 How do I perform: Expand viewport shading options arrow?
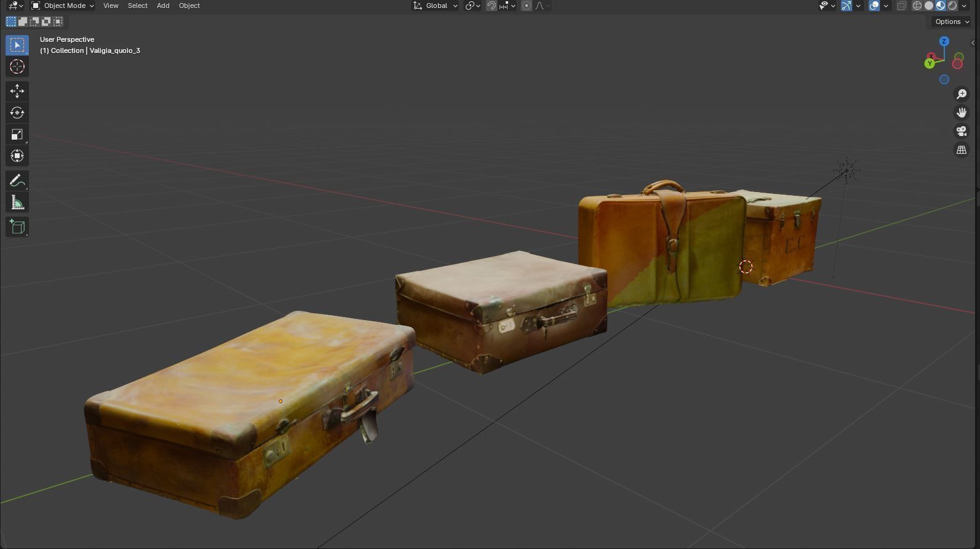point(964,6)
